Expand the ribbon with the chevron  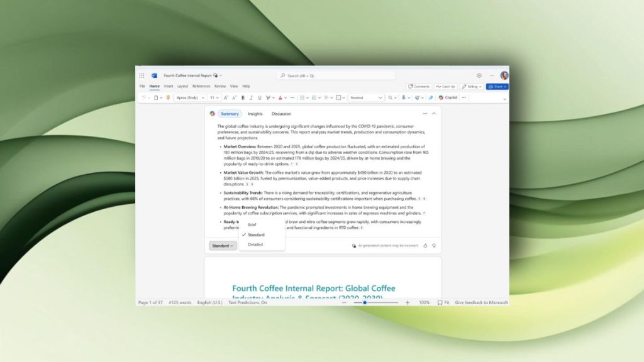click(505, 99)
